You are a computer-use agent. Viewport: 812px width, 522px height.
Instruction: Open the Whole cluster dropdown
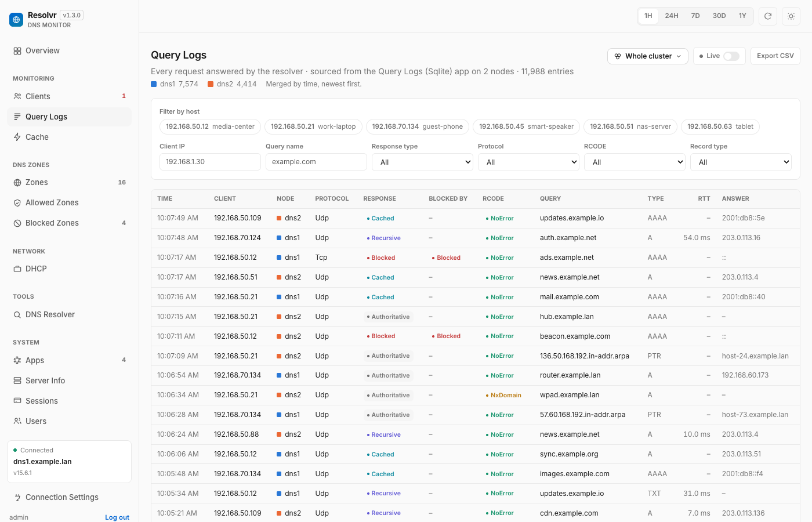(648, 56)
